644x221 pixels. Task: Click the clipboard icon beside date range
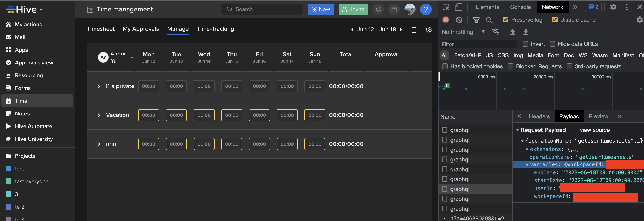(x=414, y=30)
